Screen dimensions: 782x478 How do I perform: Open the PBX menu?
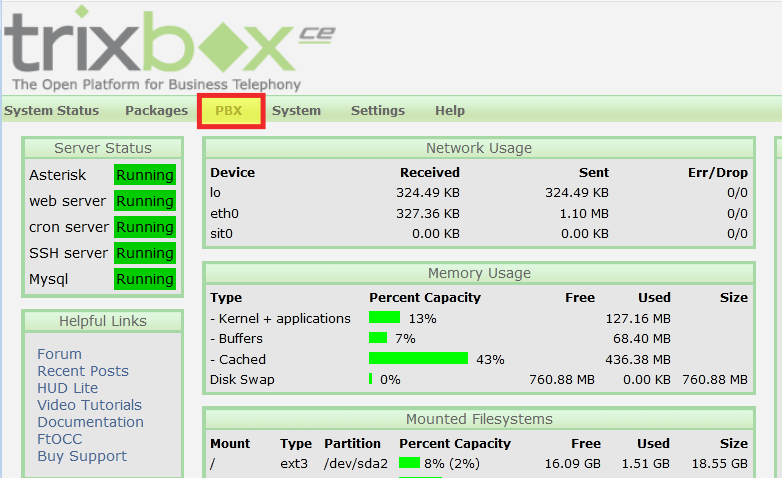coord(231,110)
